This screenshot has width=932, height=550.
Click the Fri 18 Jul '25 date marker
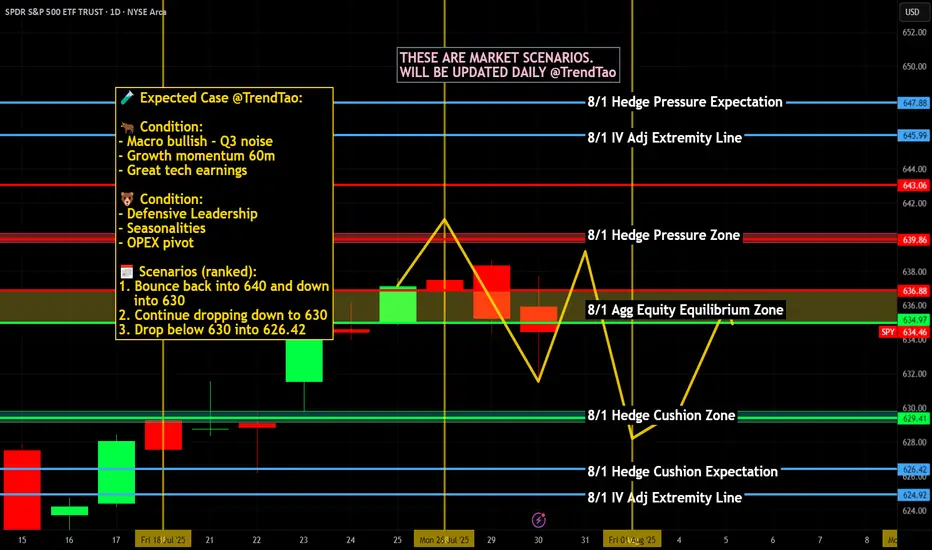tap(163, 540)
